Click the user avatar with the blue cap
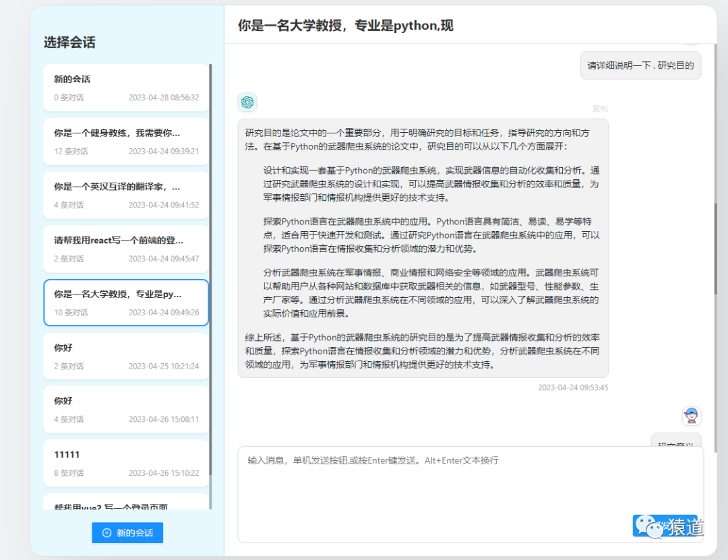The width and height of the screenshot is (728, 560). tap(692, 416)
